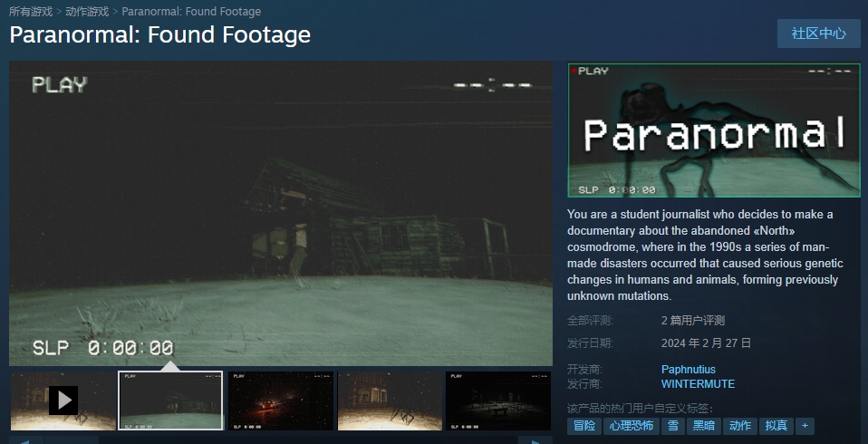This screenshot has width=868, height=444.
Task: Open the 社区中心 community hub button
Action: 819,34
